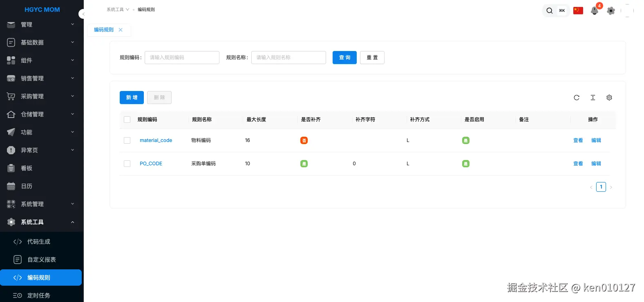Click the 组件 sidebar icon

11,60
